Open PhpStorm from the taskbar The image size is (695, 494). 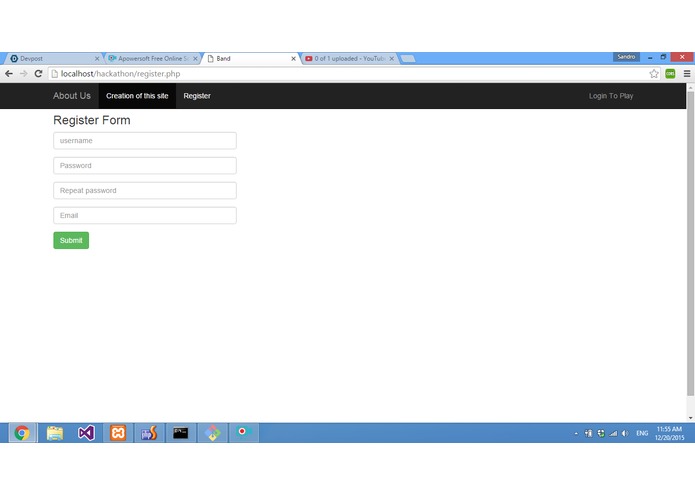149,432
